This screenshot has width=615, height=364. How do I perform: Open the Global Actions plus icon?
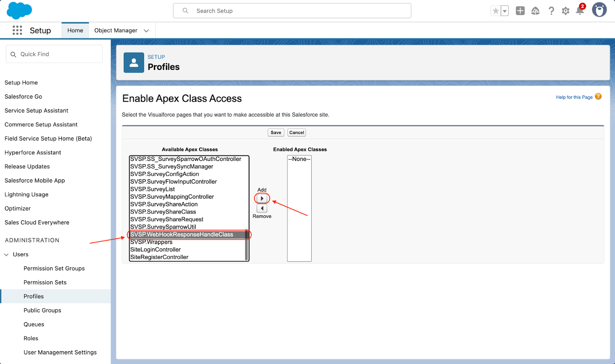click(x=520, y=11)
